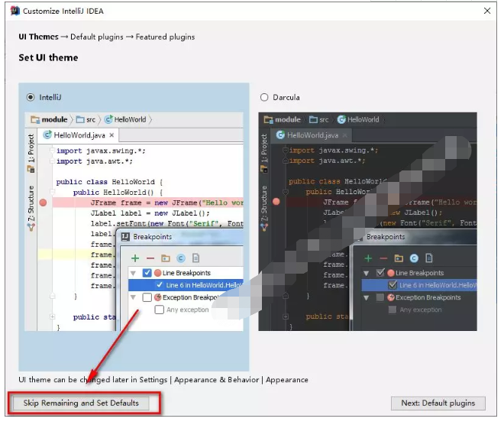Click the Darcula dark theme preview image
Viewport: 504px width, 425px height.
tap(368, 222)
